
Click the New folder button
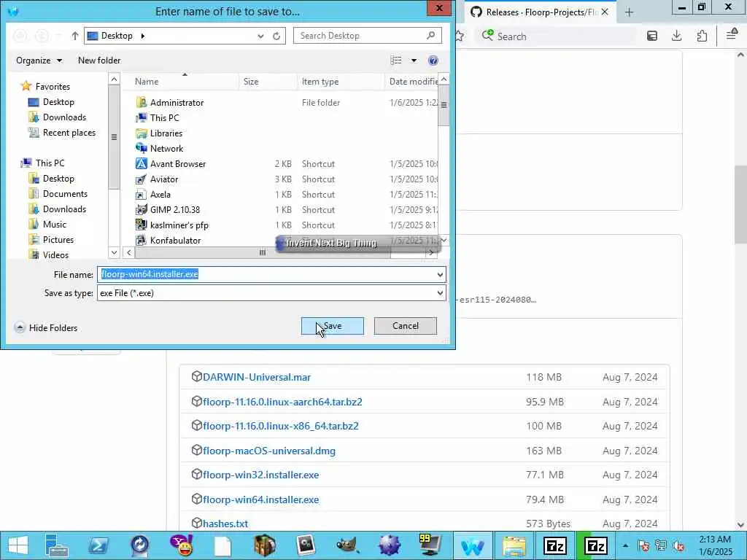pos(99,61)
